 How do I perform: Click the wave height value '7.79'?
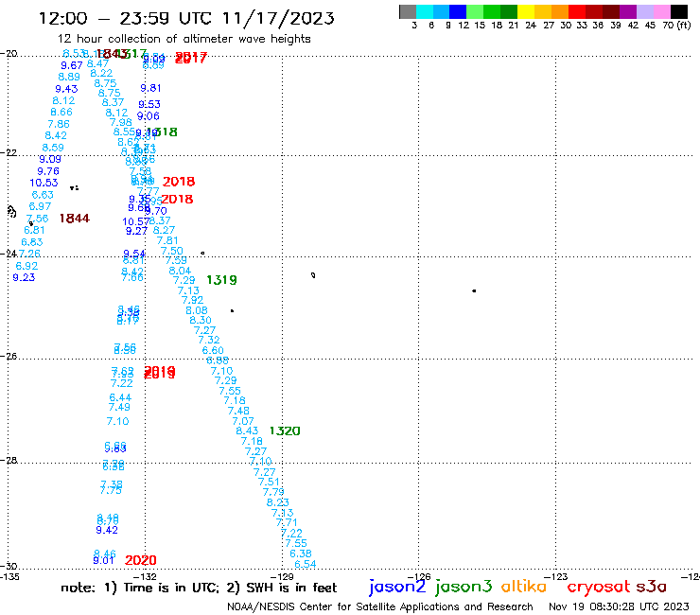273,492
